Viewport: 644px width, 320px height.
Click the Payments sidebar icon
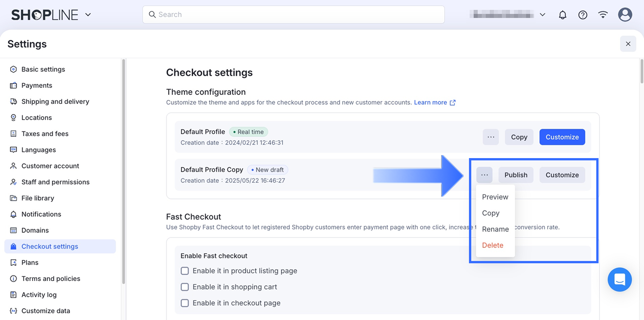pos(13,85)
